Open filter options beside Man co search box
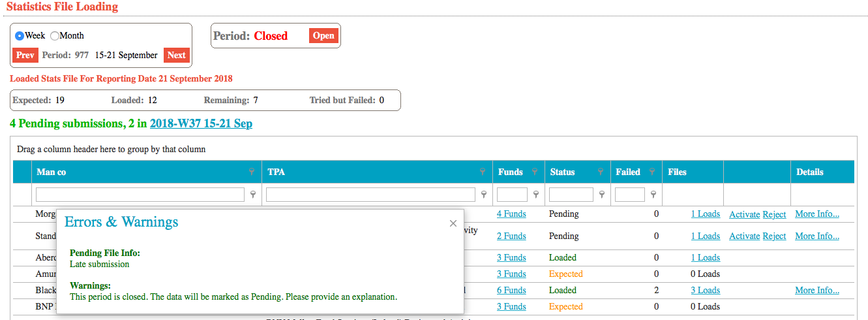This screenshot has height=320, width=868. click(x=253, y=195)
